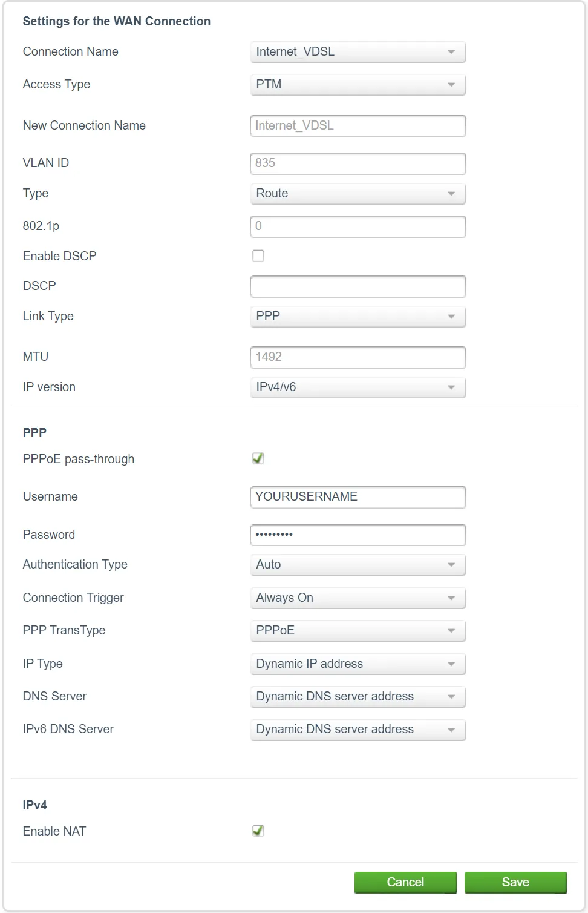Viewport: 588px width, 913px height.
Task: Open the DNS Server dropdown
Action: pos(358,696)
